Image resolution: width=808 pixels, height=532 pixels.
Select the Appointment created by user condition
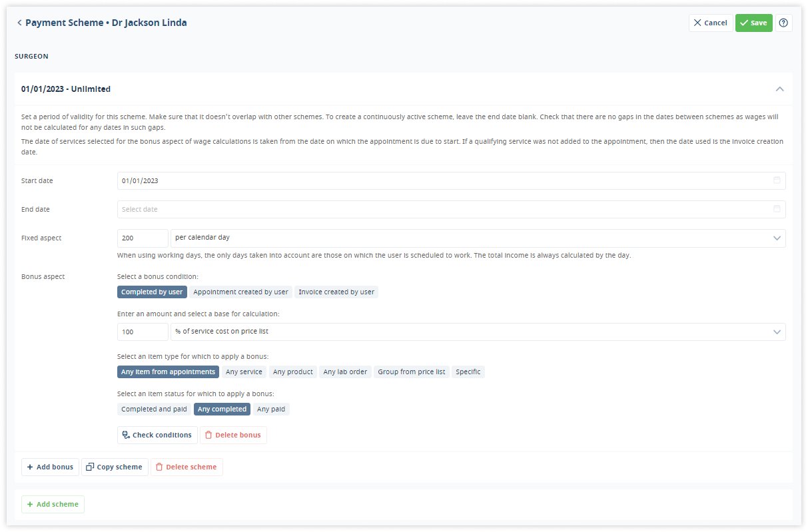click(240, 292)
